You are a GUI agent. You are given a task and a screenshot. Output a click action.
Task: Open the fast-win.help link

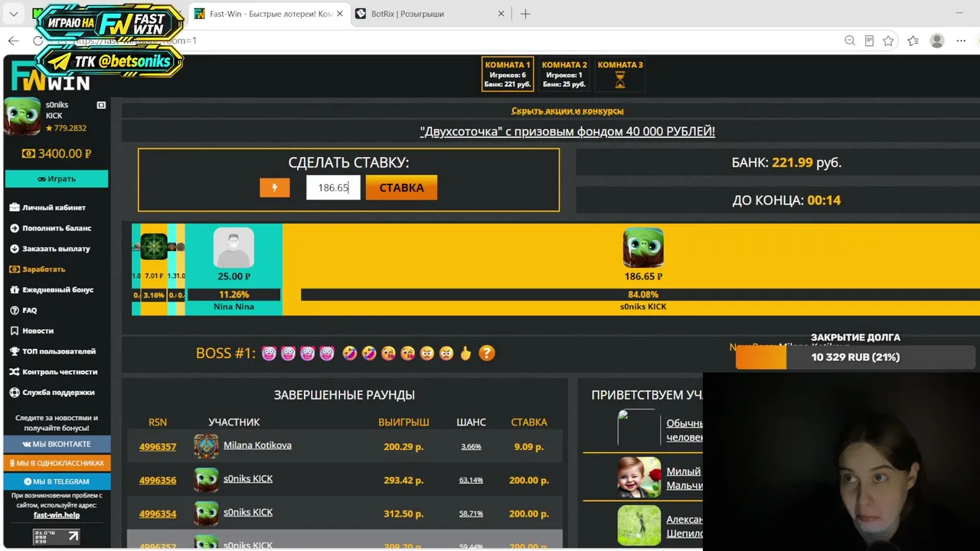point(57,515)
